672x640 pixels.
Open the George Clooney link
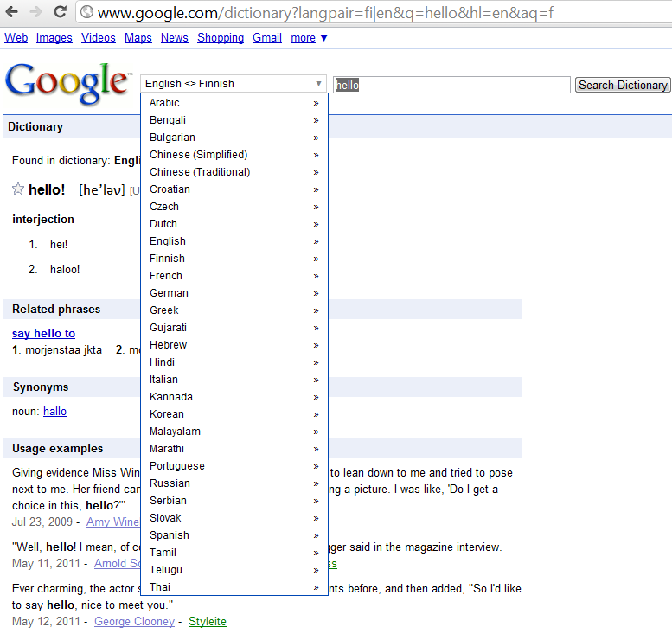tap(134, 621)
